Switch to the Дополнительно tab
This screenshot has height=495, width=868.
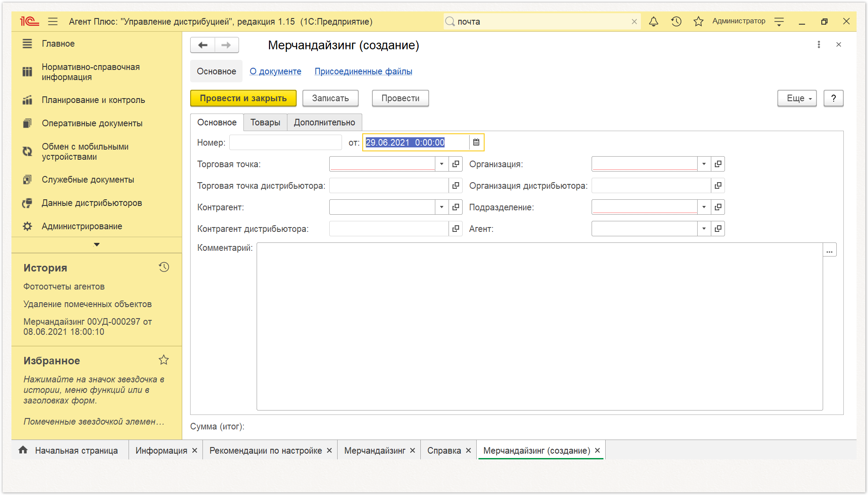(x=324, y=122)
